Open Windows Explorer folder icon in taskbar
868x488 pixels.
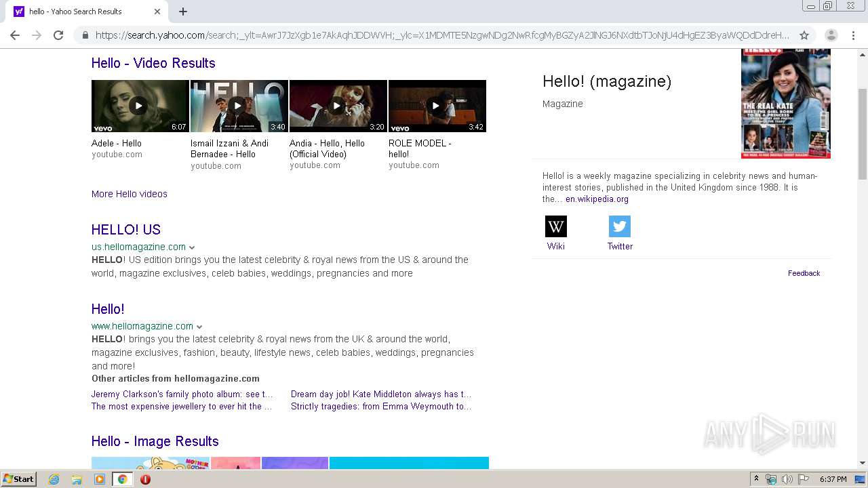[x=77, y=479]
